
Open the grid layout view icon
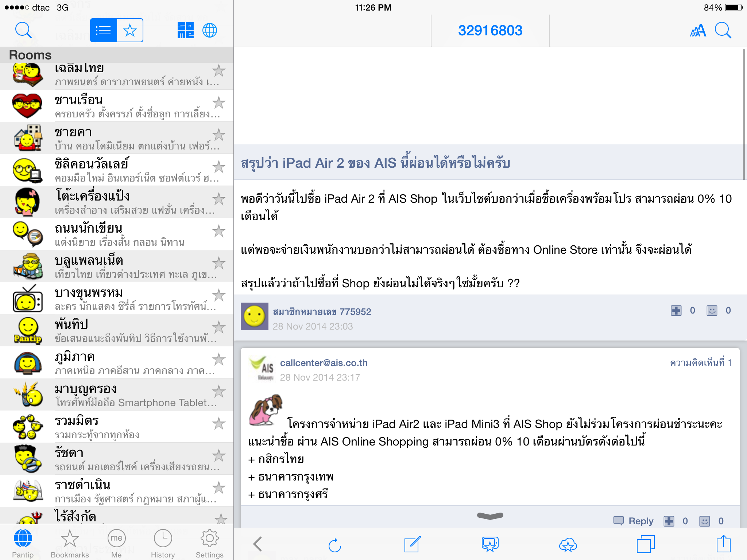pyautogui.click(x=185, y=31)
